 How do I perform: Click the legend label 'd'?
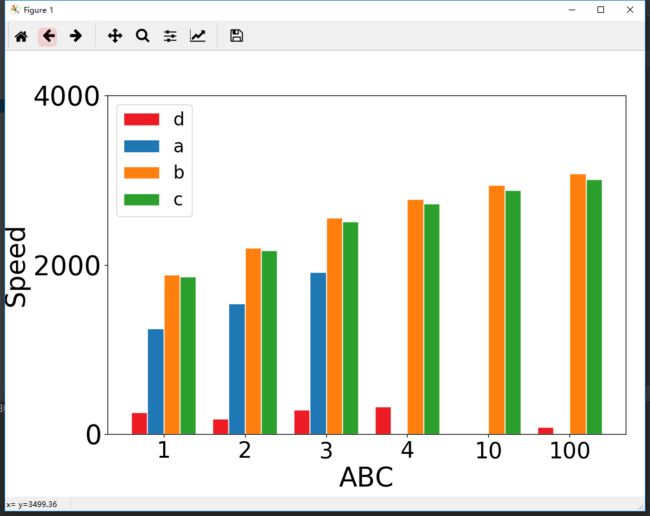pyautogui.click(x=179, y=119)
